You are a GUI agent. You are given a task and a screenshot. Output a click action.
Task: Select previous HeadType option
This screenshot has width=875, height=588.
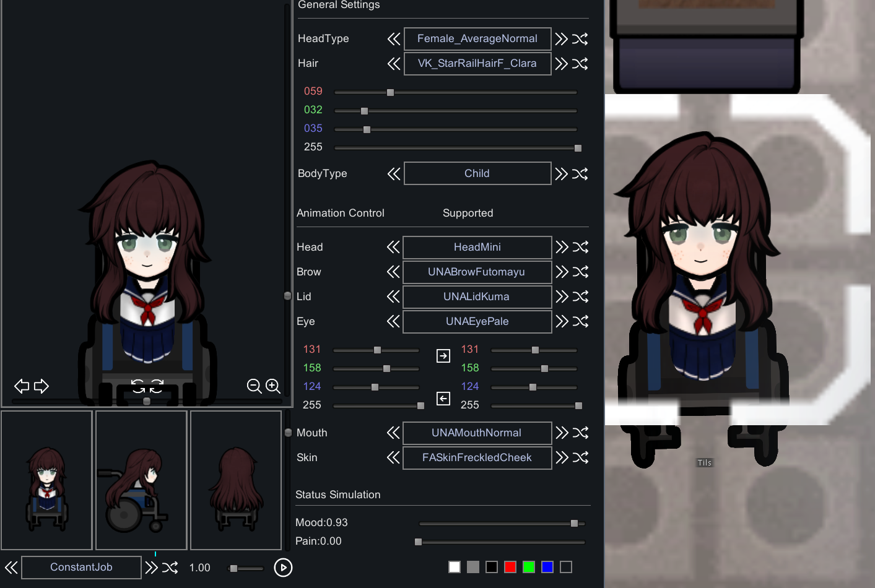394,39
